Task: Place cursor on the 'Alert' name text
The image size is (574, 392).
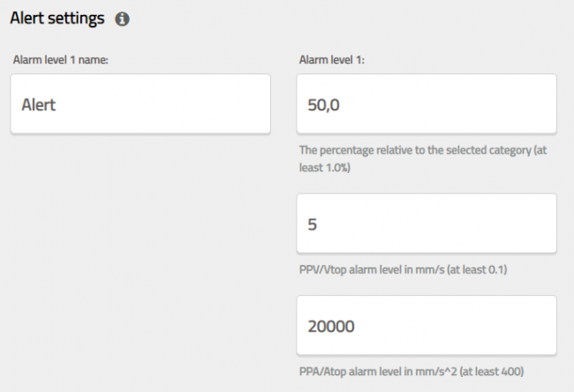Action: click(x=38, y=104)
